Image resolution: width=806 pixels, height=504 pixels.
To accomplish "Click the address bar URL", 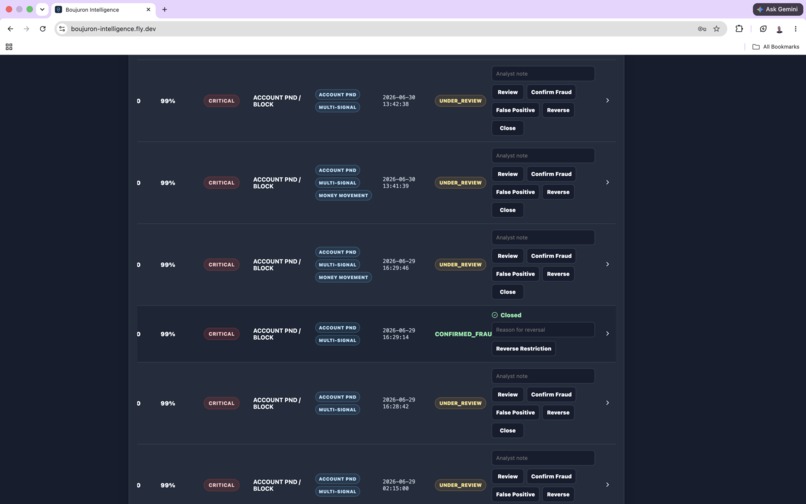I will 114,29.
